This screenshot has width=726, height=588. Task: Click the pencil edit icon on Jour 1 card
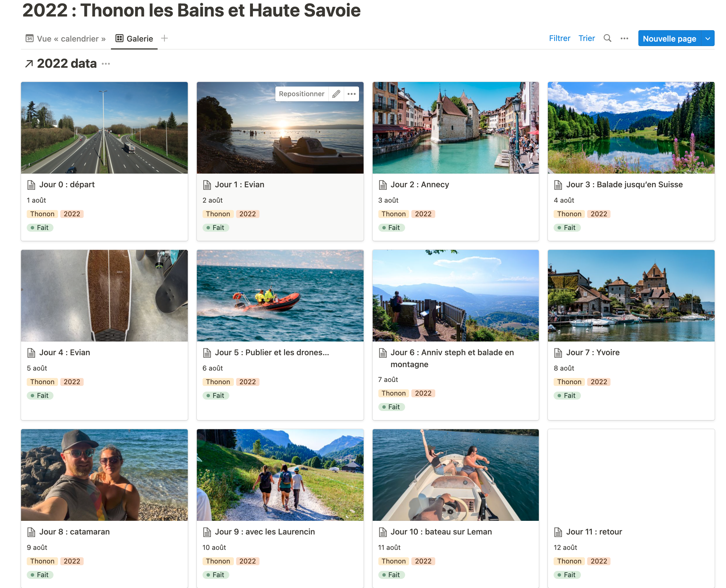click(336, 94)
